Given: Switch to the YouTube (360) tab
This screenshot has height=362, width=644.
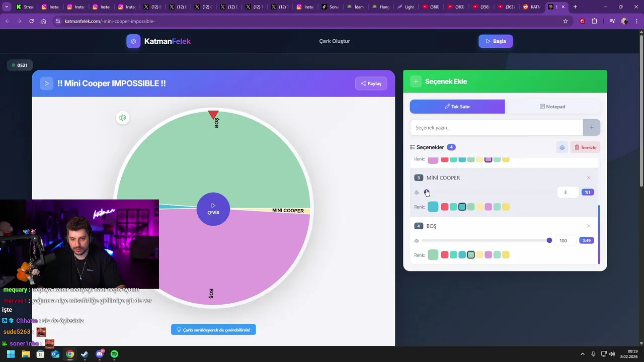Looking at the screenshot, I should [432, 7].
